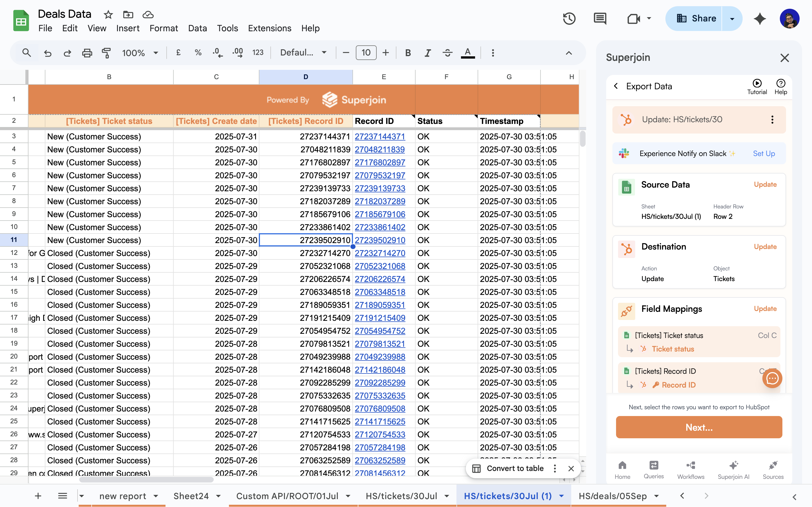Switch to HS/deals/05Sep sheet tab
Viewport: 812px width, 507px height.
tap(613, 496)
